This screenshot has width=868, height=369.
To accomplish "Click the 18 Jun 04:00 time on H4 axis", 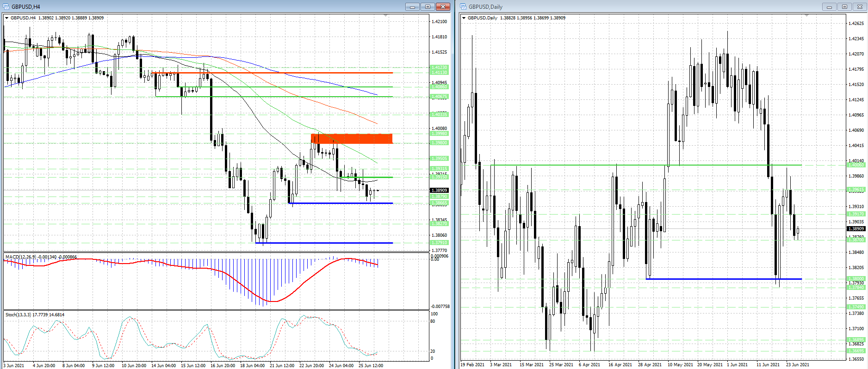I will click(252, 366).
